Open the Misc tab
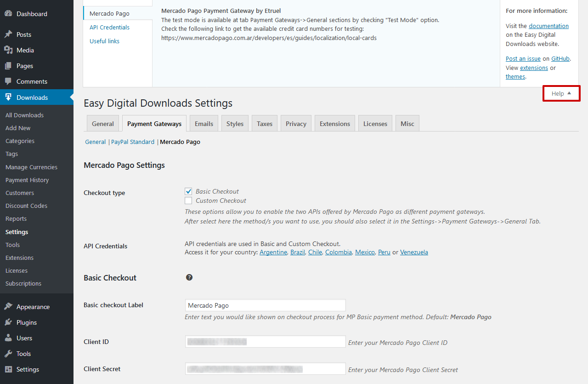 (407, 124)
